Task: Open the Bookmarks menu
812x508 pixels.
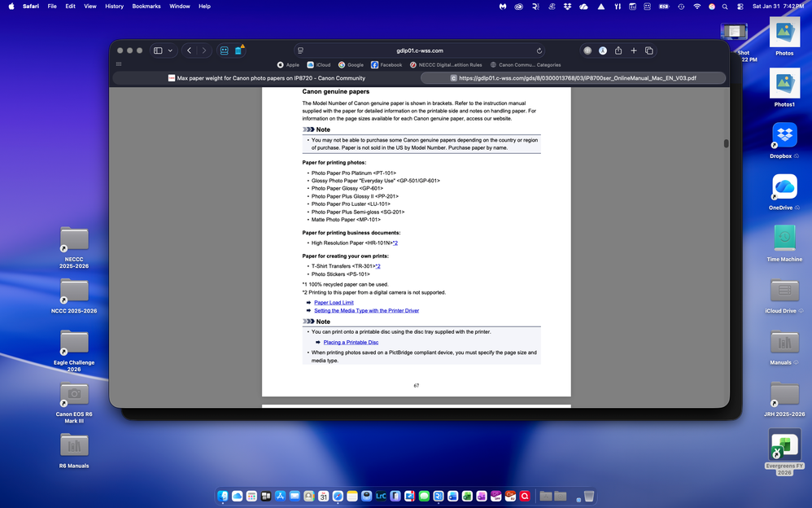Action: pos(146,7)
